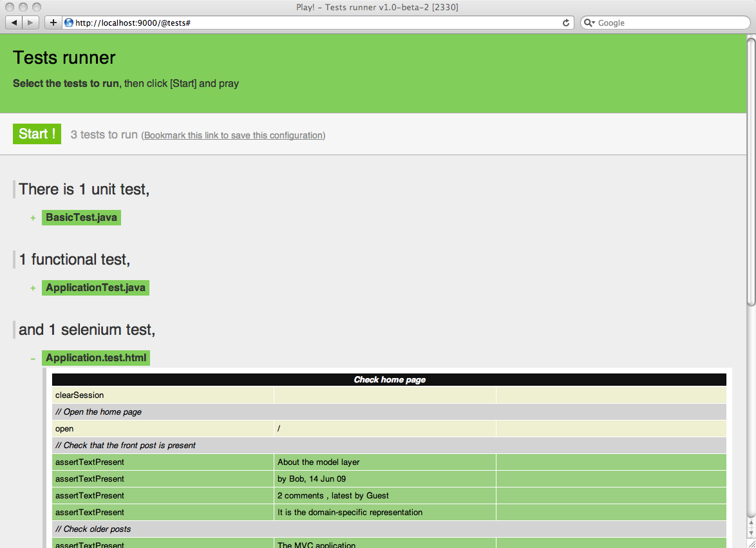Image resolution: width=756 pixels, height=548 pixels.
Task: Click the localhost:9000 address field
Action: pos(309,23)
